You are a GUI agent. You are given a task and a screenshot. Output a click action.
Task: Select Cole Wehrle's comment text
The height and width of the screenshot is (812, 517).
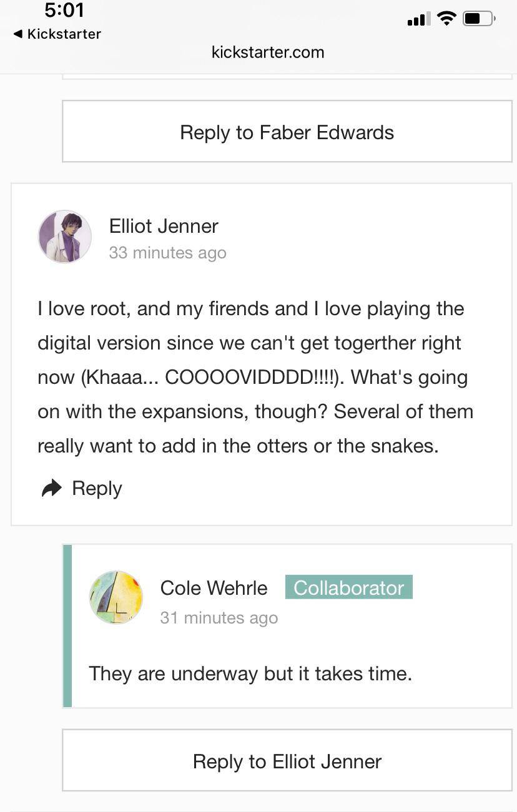250,673
